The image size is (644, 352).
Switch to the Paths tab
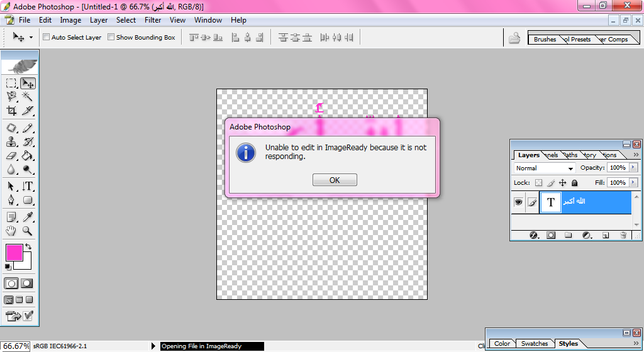(x=570, y=155)
